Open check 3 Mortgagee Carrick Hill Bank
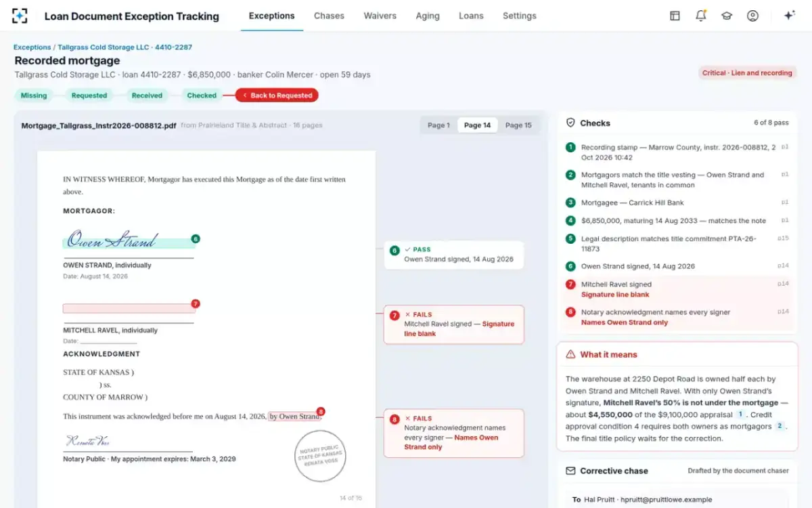Screen dimensions: 812x508 (x=677, y=203)
